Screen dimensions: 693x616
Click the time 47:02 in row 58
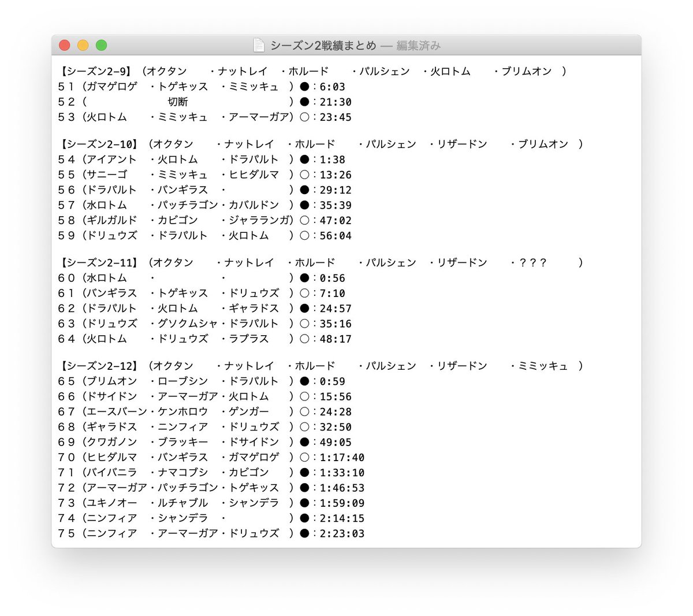[x=336, y=220]
